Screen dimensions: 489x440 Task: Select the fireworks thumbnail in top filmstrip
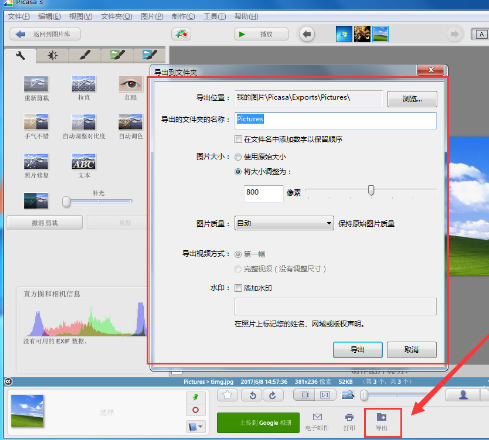[362, 34]
